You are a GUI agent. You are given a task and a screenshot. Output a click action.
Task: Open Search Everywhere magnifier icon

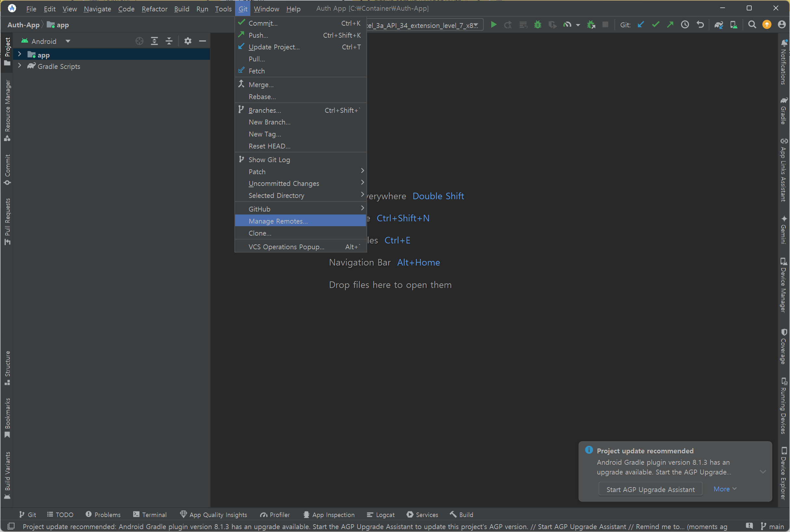click(752, 25)
